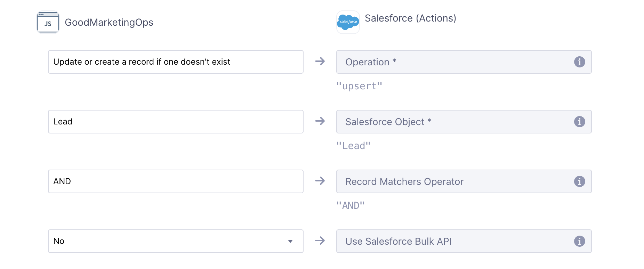Click the "AND" value text under Record Matchers

(351, 205)
